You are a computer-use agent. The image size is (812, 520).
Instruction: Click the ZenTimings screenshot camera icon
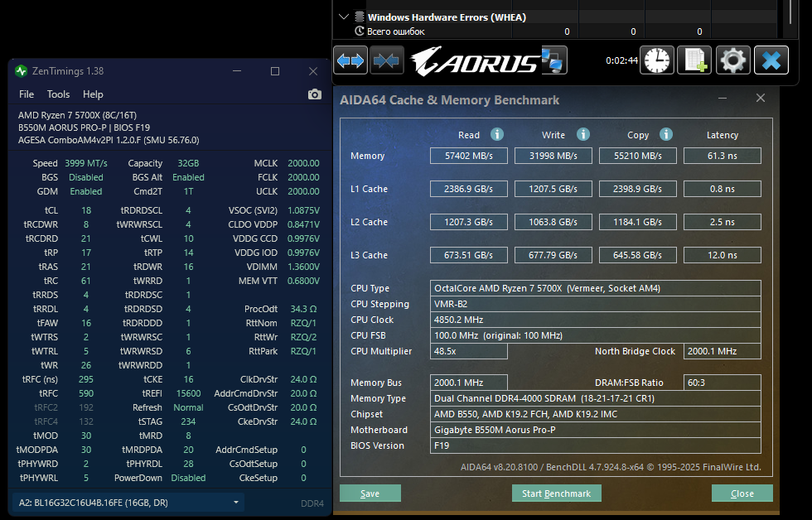tap(314, 94)
